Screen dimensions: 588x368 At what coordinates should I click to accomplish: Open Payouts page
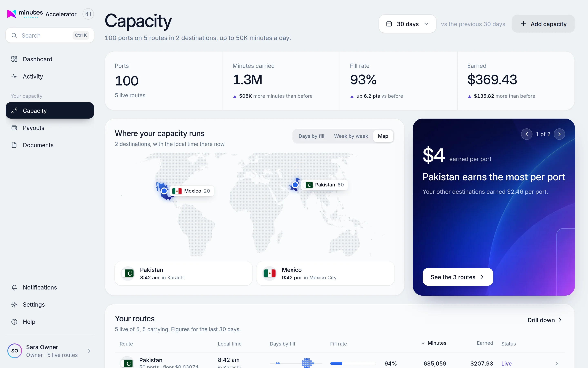pos(50,128)
